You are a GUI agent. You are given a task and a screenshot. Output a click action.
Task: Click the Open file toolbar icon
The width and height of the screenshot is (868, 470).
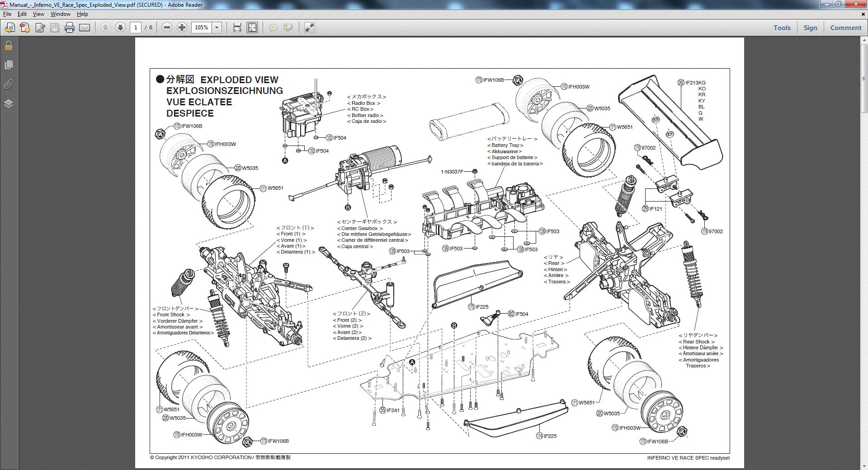[x=9, y=28]
